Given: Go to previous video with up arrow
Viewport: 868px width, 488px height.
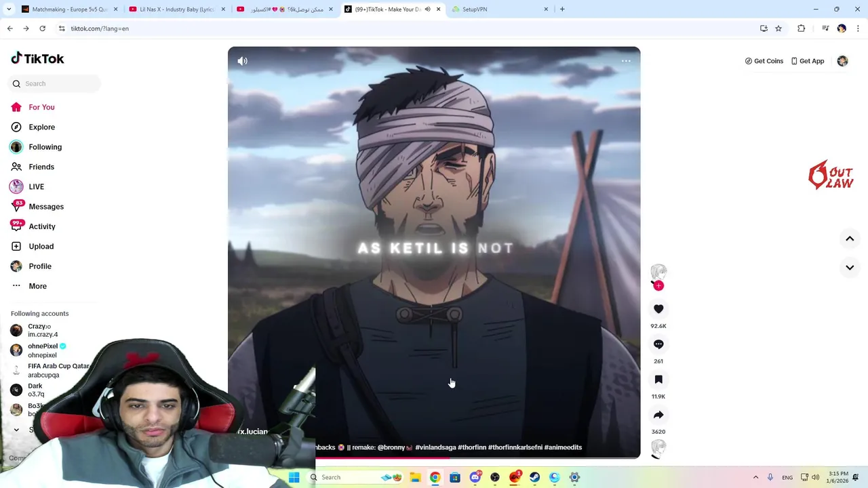Looking at the screenshot, I should point(850,239).
